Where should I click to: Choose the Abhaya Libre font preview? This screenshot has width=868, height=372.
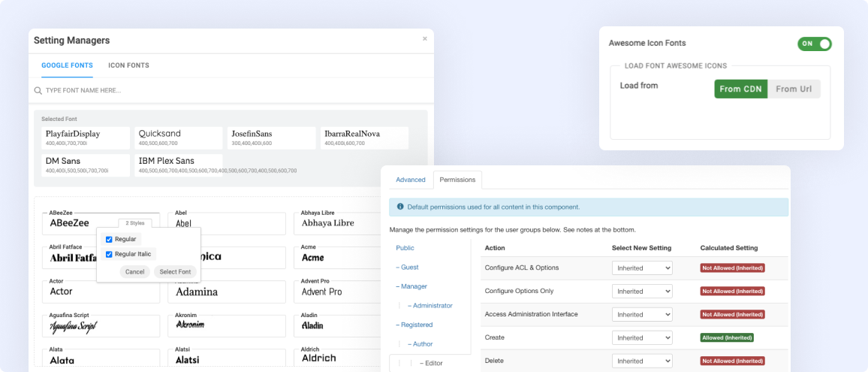tap(339, 223)
